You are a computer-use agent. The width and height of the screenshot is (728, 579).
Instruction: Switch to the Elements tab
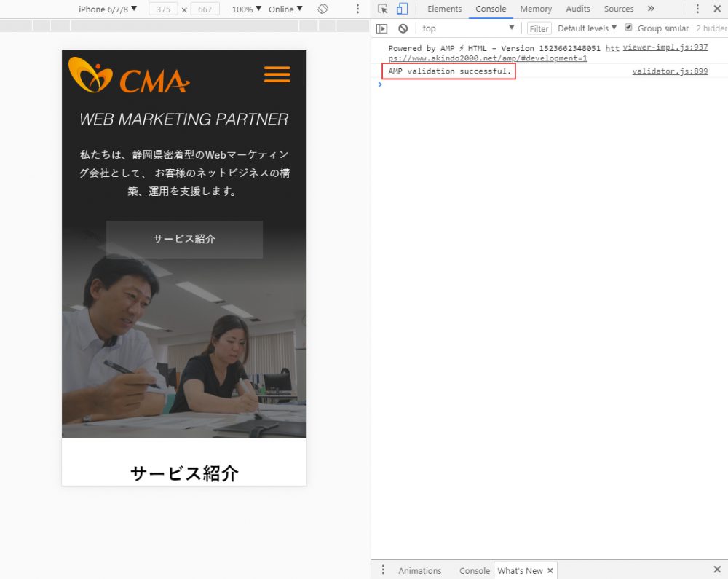tap(444, 9)
